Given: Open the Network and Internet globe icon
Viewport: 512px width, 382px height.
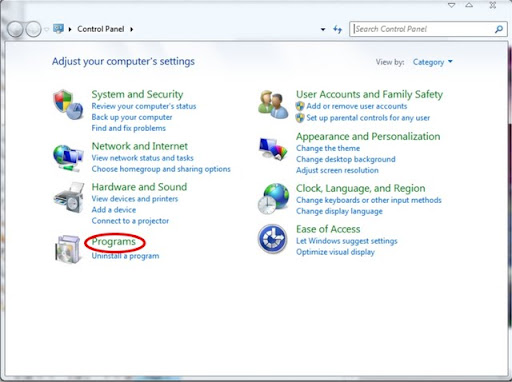Looking at the screenshot, I should click(68, 158).
